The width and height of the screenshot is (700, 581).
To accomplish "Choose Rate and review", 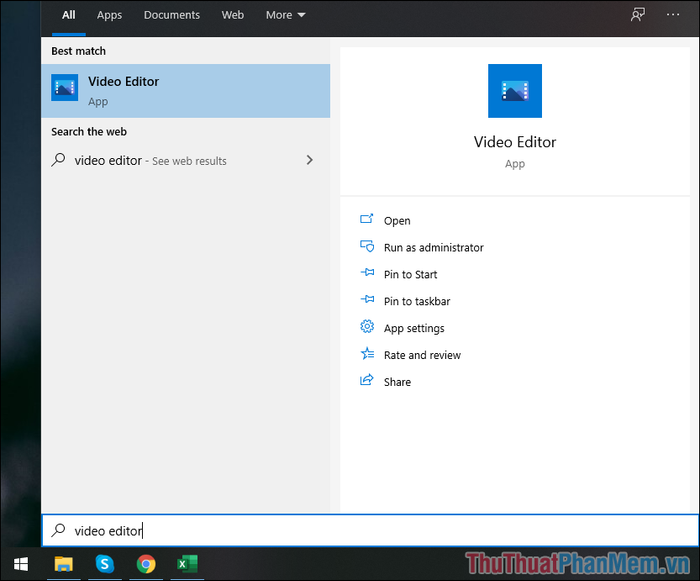I will (x=422, y=355).
